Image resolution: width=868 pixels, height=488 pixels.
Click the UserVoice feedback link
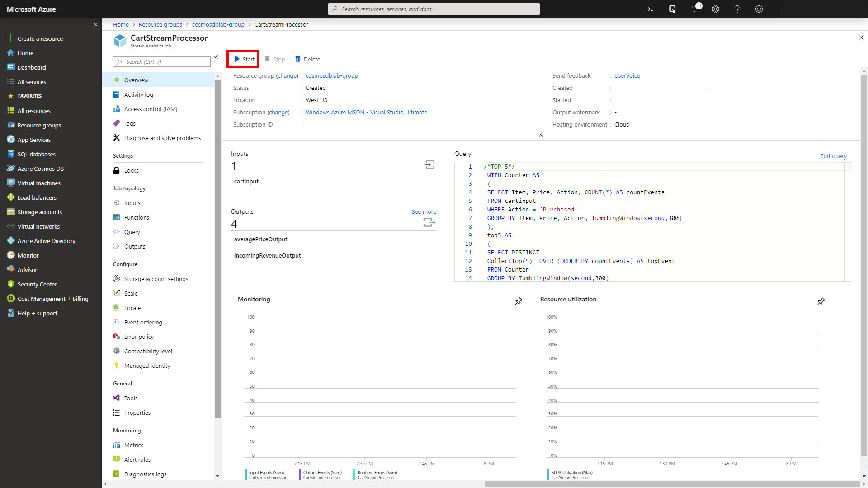click(627, 75)
